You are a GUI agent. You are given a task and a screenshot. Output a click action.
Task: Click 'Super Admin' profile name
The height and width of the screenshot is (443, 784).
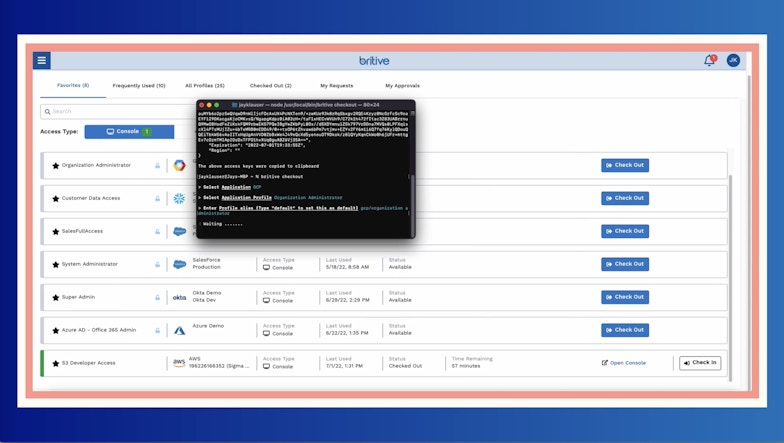tap(78, 297)
